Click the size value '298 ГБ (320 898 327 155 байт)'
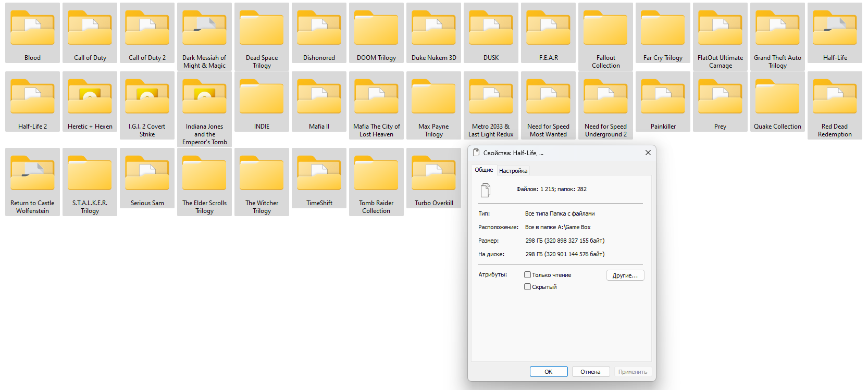The width and height of the screenshot is (868, 390). pos(565,241)
